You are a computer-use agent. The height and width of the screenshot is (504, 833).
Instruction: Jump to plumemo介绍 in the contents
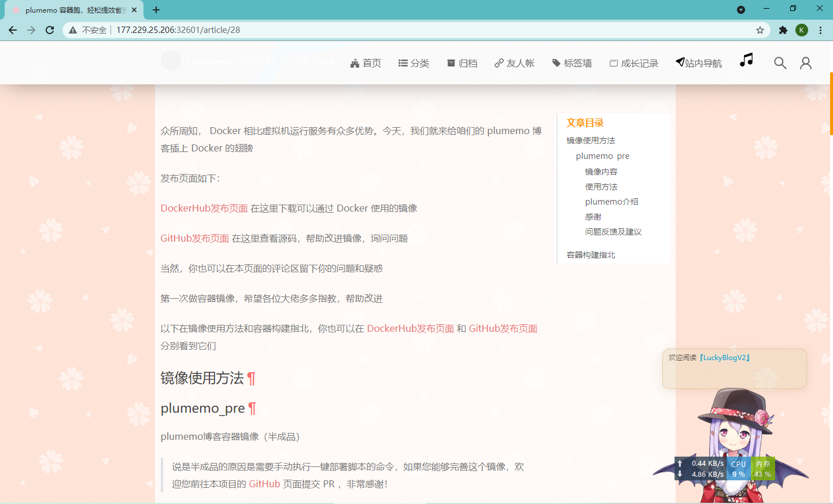pos(611,202)
